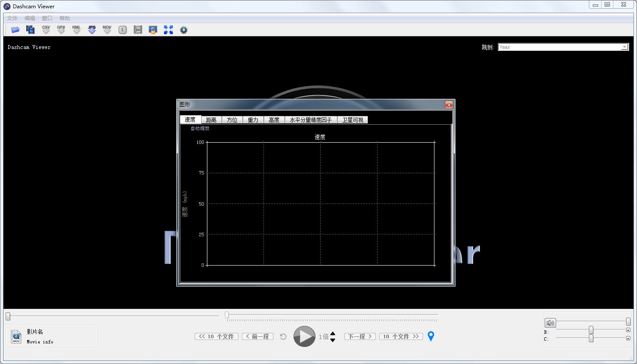Increase playback speed with up arrow
Screen dimensions: 637x364
click(333, 334)
